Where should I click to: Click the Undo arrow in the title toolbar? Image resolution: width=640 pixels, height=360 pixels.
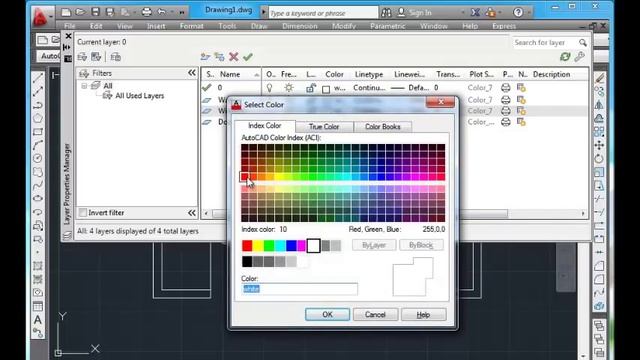[162, 12]
